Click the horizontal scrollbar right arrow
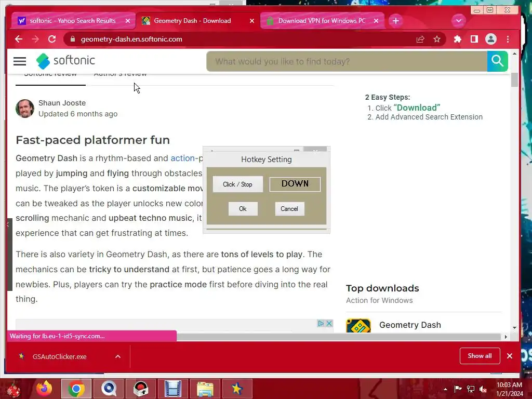532x399 pixels. point(506,337)
